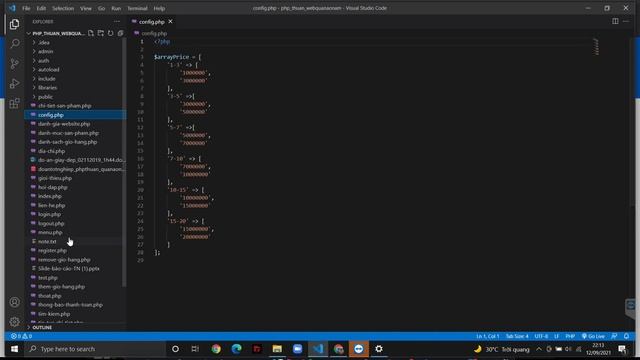Click the Explorer panel scrollbar
640x360 pixels.
point(124,163)
